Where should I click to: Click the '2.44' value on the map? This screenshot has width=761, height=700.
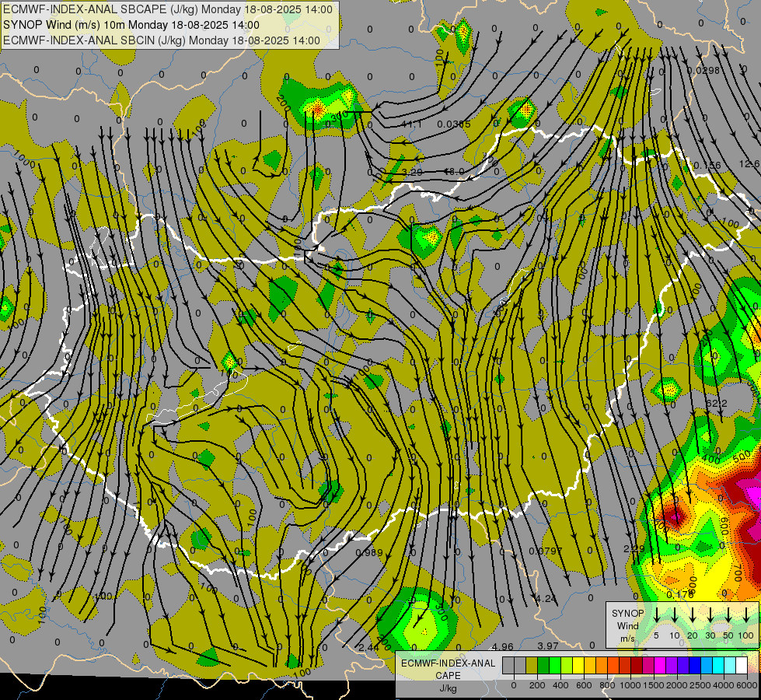369,648
